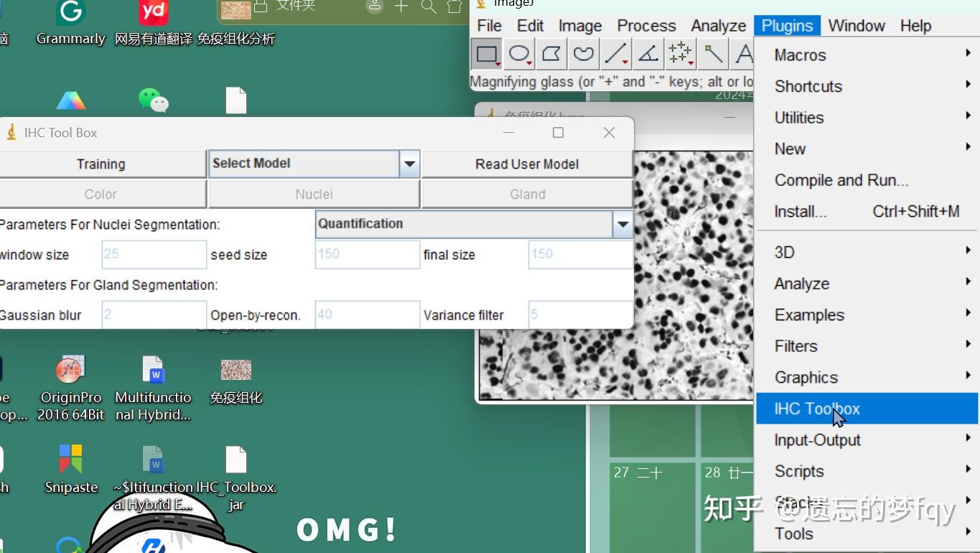Select the Freehand selection tool
This screenshot has width=980, height=553.
584,54
